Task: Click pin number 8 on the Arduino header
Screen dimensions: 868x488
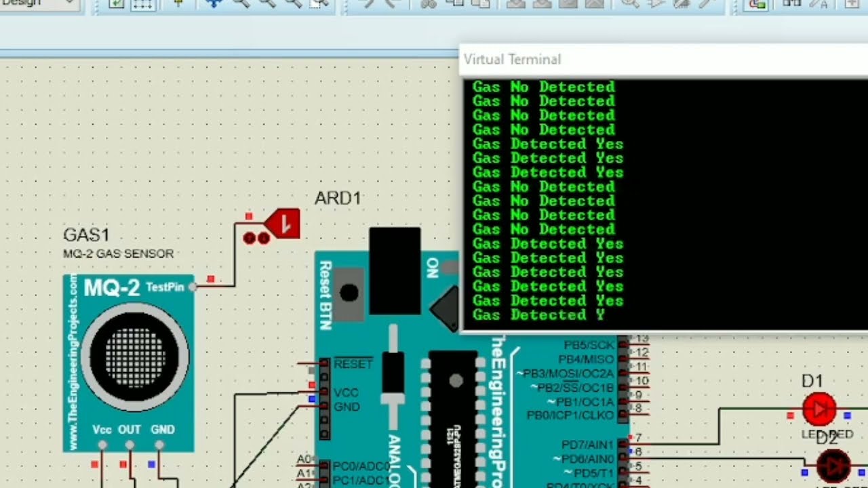Action: 638,408
